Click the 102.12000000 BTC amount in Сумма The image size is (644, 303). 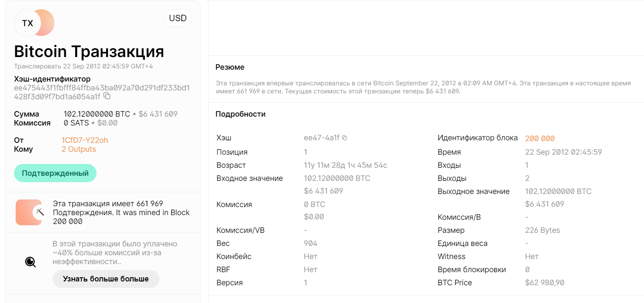click(x=97, y=114)
